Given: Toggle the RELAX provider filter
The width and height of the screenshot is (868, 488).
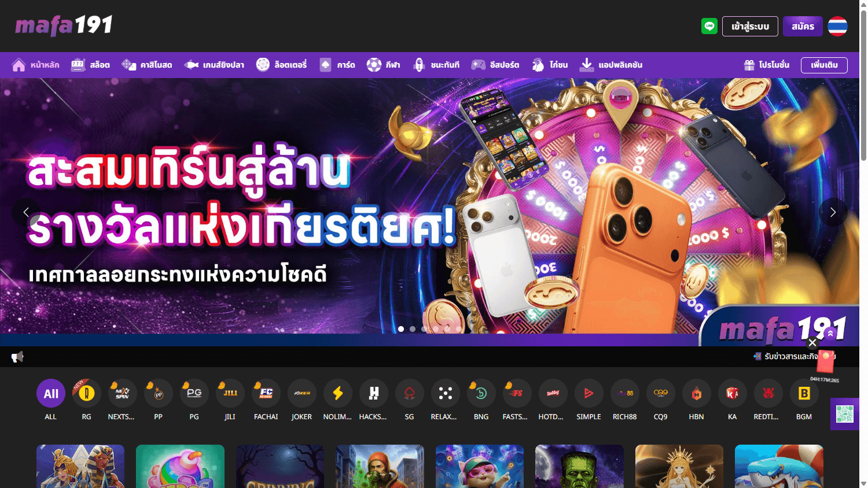Looking at the screenshot, I should 445,393.
